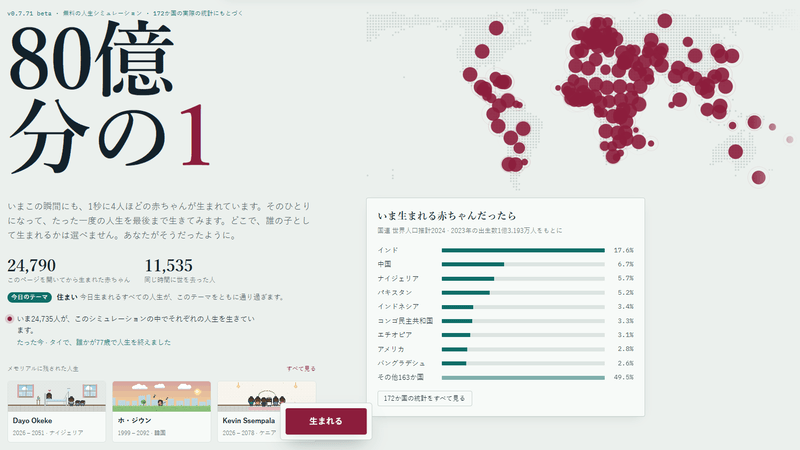
Task: Click the New Zealand bubble on the map
Action: 759,178
